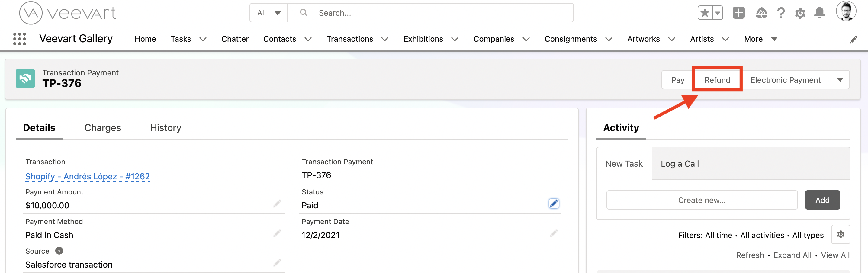Click the Refund button

717,79
